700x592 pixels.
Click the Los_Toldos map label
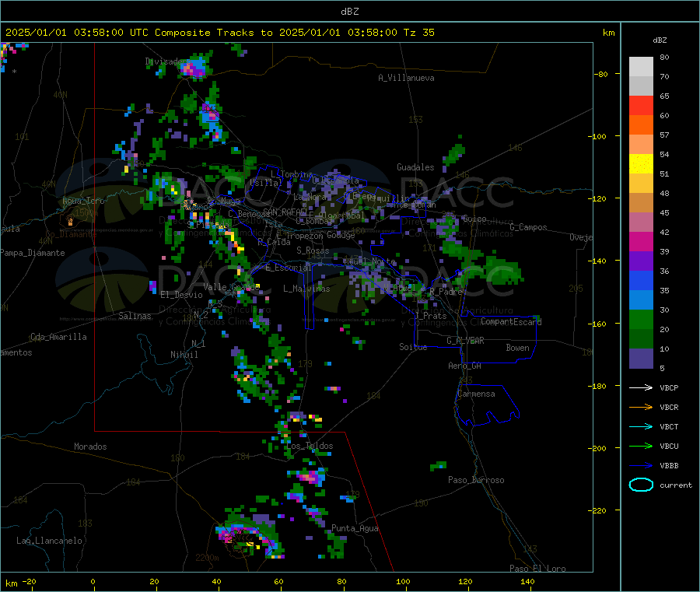310,446
